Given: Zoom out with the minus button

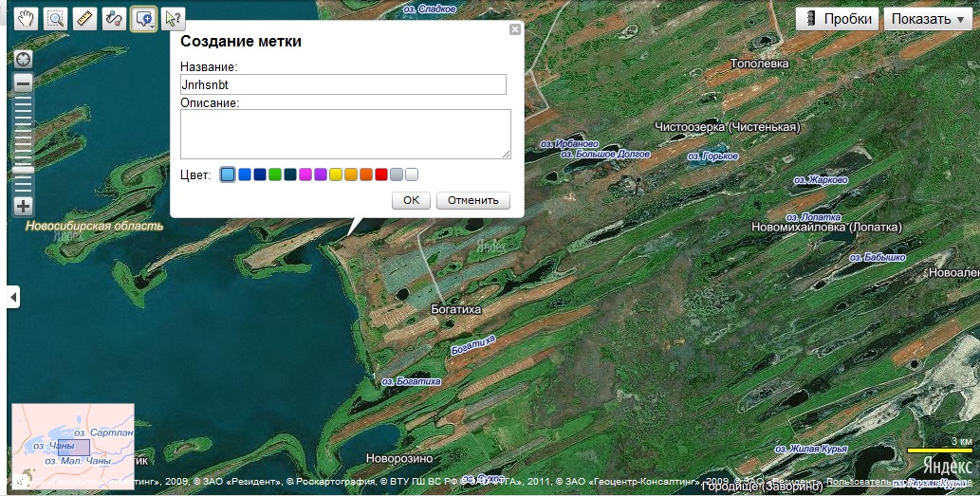Looking at the screenshot, I should [23, 83].
